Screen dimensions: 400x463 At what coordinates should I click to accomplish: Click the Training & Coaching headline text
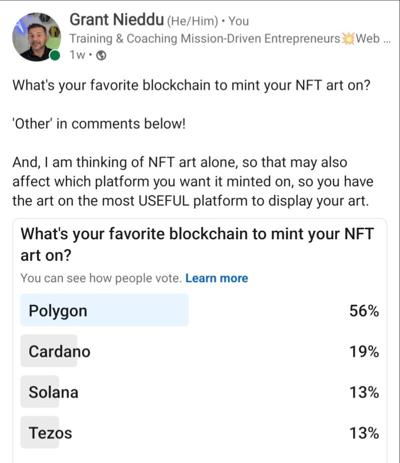coord(205,39)
